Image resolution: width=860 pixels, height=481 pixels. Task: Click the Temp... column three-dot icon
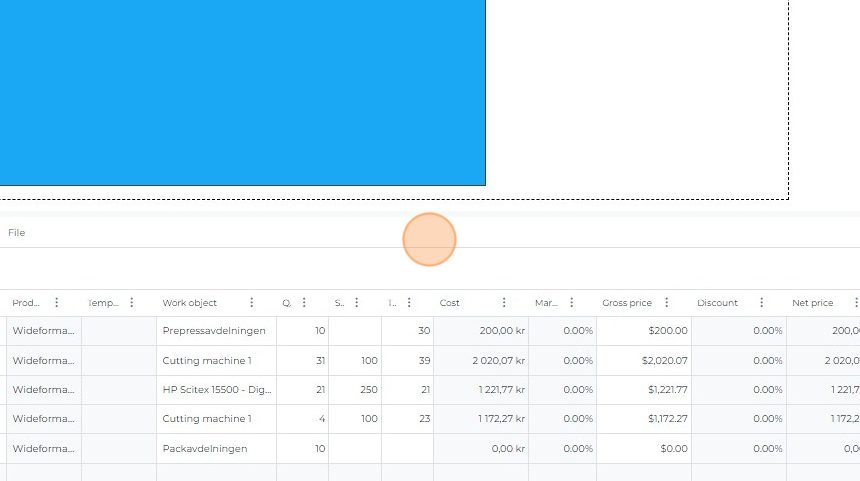pyautogui.click(x=132, y=303)
